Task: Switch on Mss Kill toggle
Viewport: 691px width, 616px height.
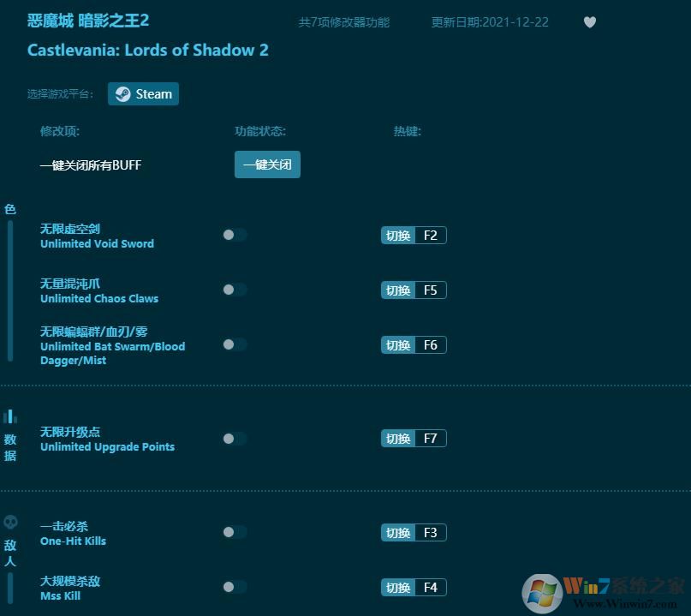Action: pyautogui.click(x=233, y=587)
